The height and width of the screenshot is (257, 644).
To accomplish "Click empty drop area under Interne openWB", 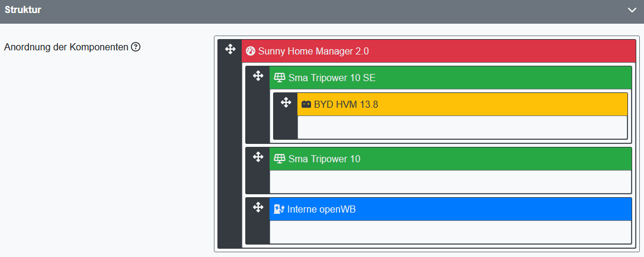I will 450,232.
